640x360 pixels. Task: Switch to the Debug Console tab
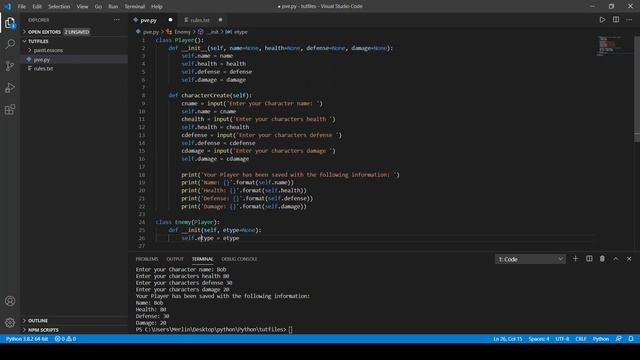(x=239, y=259)
